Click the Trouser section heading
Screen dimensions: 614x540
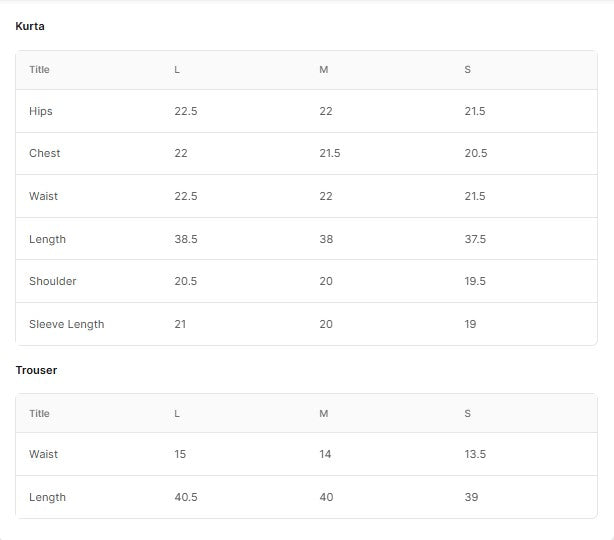[36, 370]
